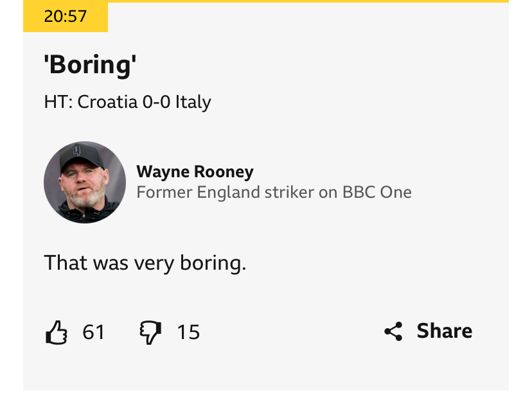Viewport: 532px width, 393px height.
Task: Click the black cap in Rooney's photo
Action: pyautogui.click(x=81, y=156)
